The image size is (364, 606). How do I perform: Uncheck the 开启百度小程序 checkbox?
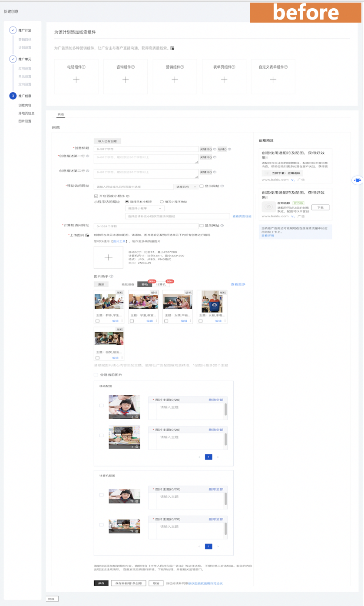[x=96, y=196]
